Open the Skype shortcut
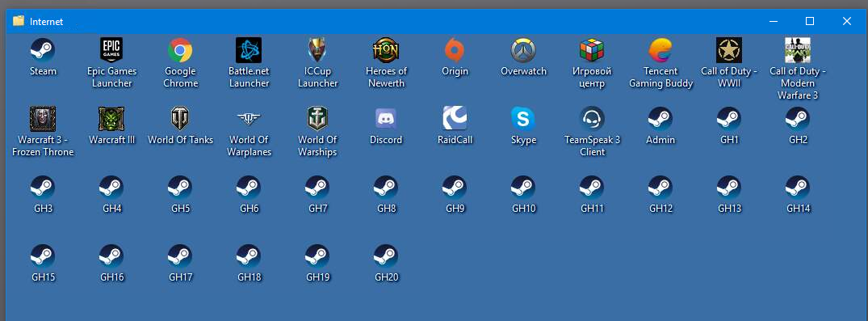The width and height of the screenshot is (868, 321). click(x=523, y=119)
